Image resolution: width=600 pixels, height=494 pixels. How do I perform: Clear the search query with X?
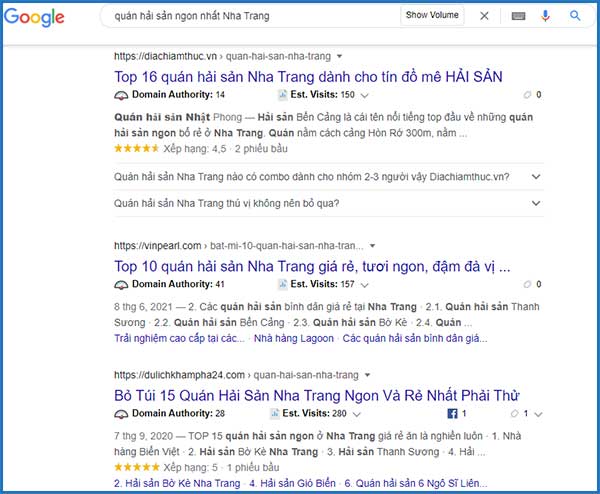(484, 16)
